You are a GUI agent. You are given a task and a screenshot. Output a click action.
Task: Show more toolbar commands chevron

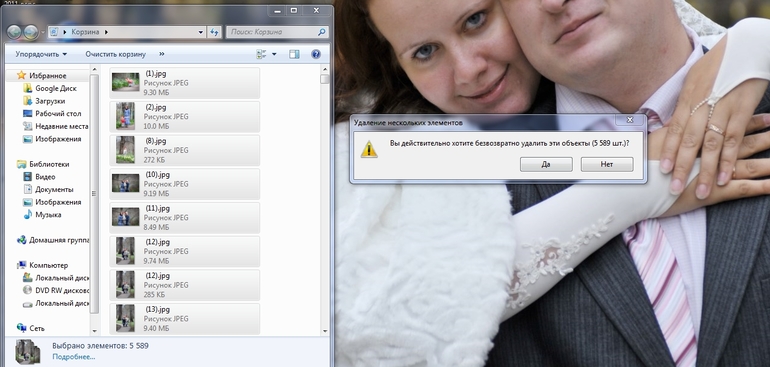coord(162,54)
